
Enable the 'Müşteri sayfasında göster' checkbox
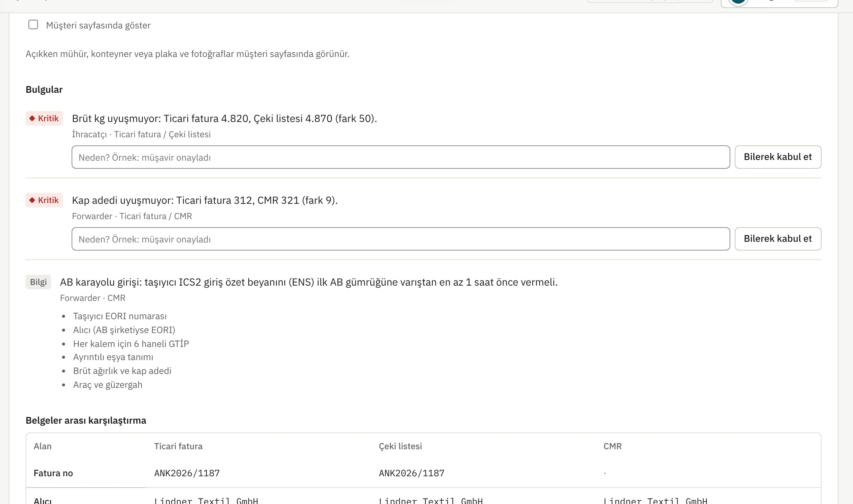click(33, 25)
